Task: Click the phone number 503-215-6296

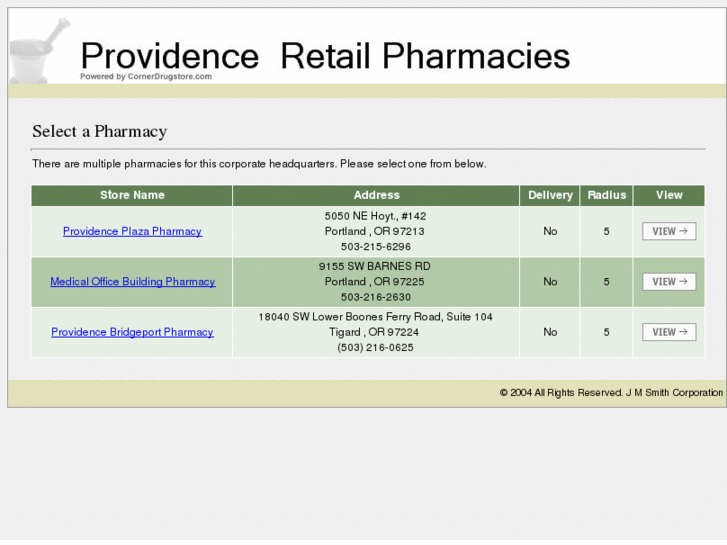Action: point(376,247)
